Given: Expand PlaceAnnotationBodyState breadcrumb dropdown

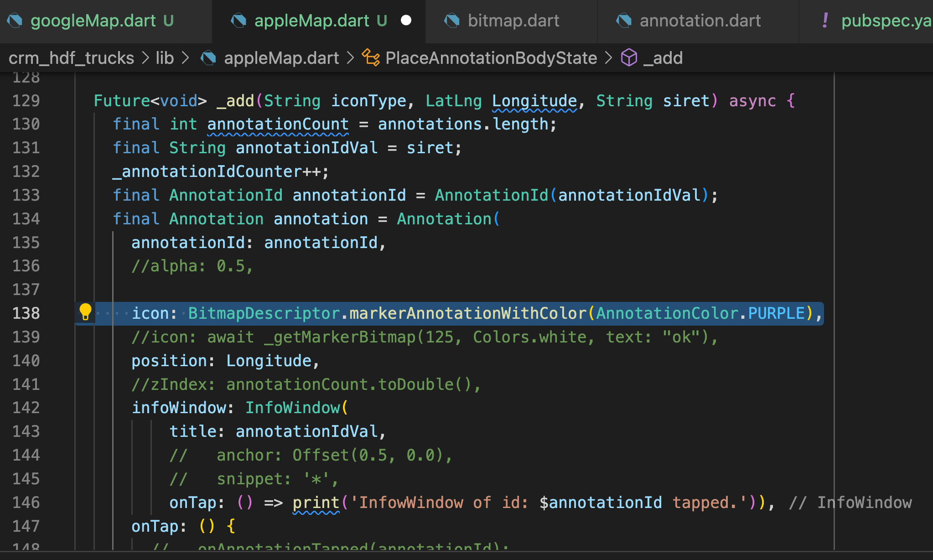Looking at the screenshot, I should (491, 58).
